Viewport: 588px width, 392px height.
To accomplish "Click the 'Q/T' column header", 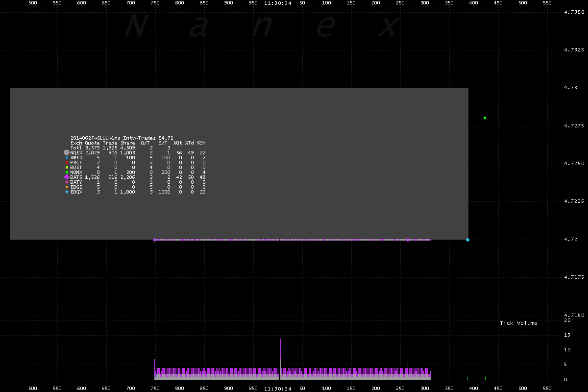I will coord(145,143).
